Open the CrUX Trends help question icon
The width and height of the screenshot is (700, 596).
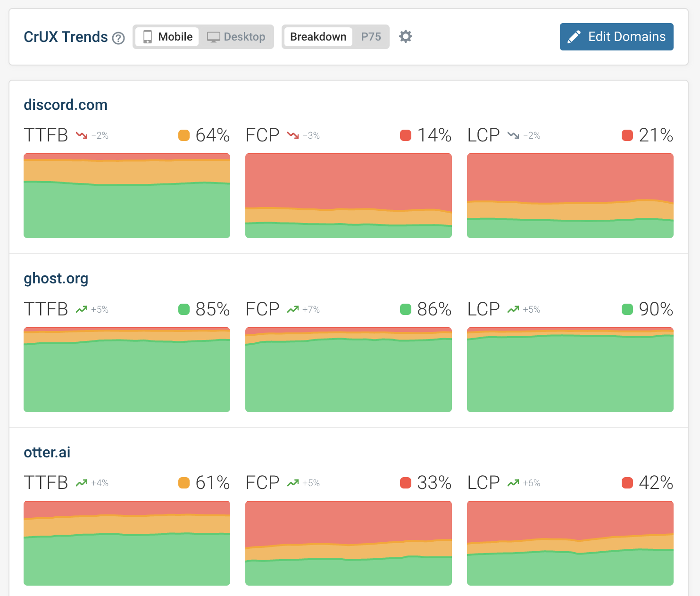click(x=118, y=38)
